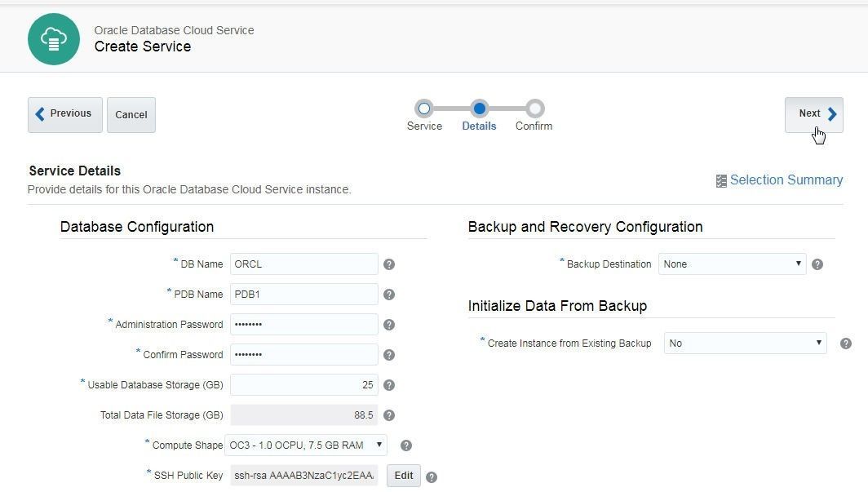Click the Selection Summary checklist icon
Viewport: 868px width, 492px height.
[x=721, y=181]
